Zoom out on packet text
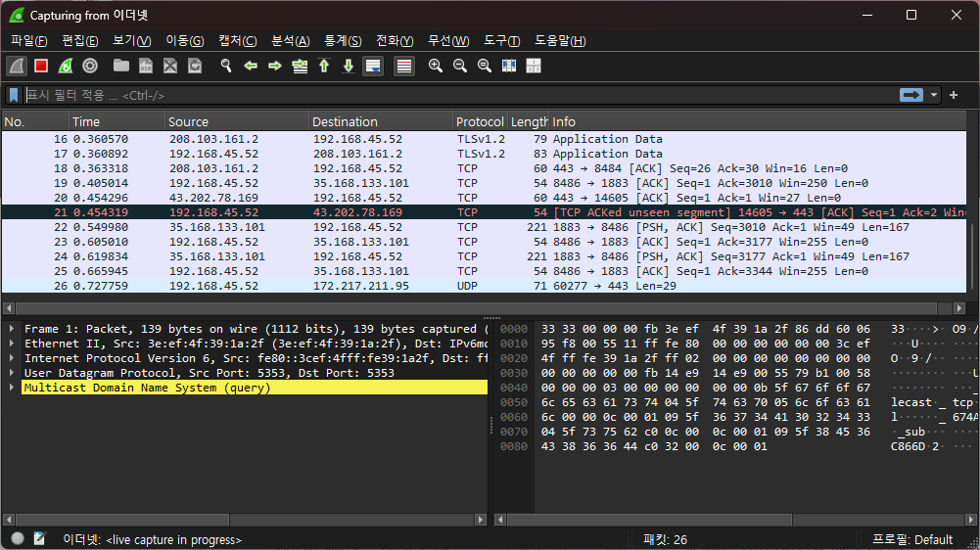The image size is (980, 550). tap(460, 66)
